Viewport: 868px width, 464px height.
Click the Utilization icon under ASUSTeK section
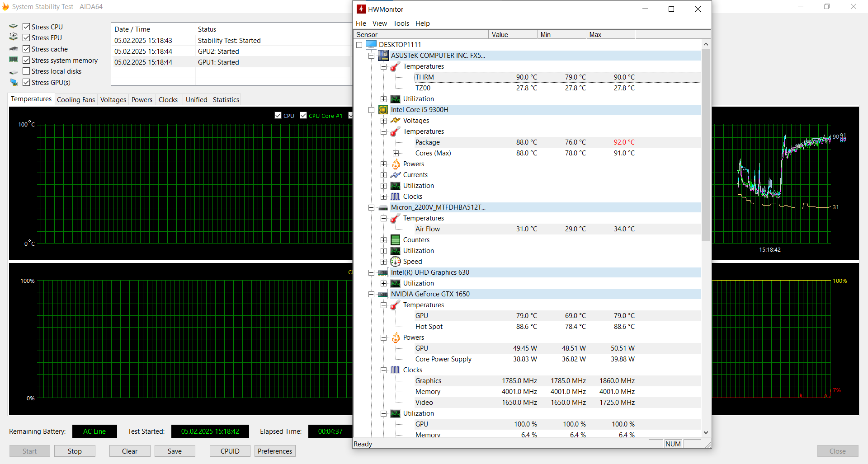coord(395,99)
